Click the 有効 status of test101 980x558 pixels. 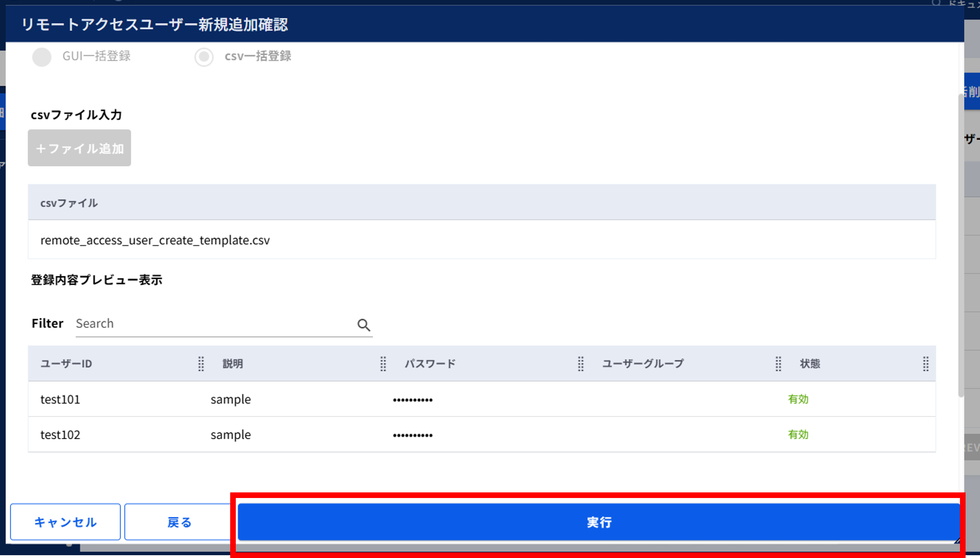[798, 399]
